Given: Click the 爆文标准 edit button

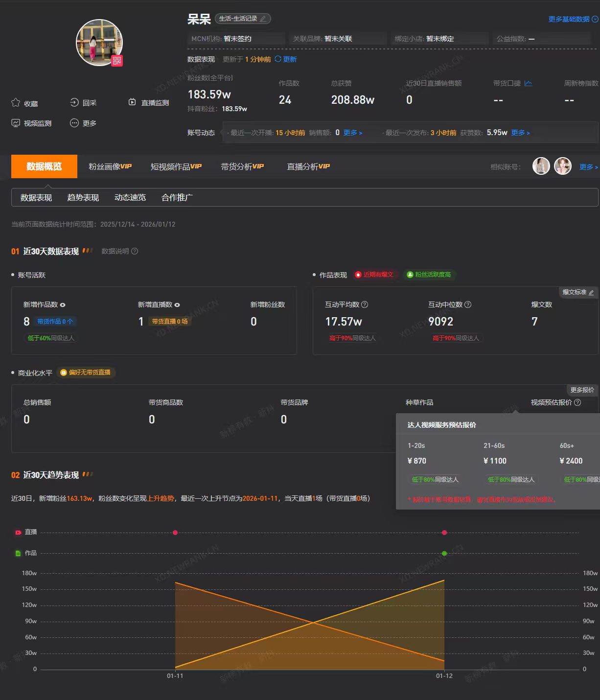Looking at the screenshot, I should pos(578,292).
